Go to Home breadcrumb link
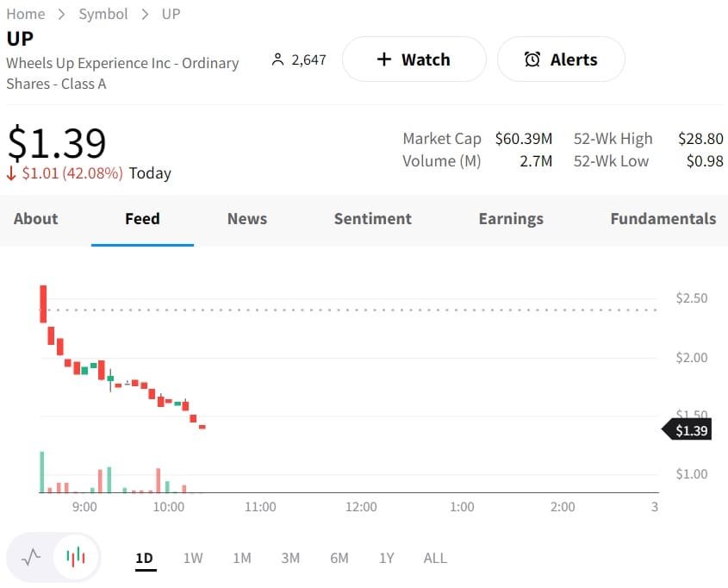Screen dimensions: 728x588 [26, 14]
